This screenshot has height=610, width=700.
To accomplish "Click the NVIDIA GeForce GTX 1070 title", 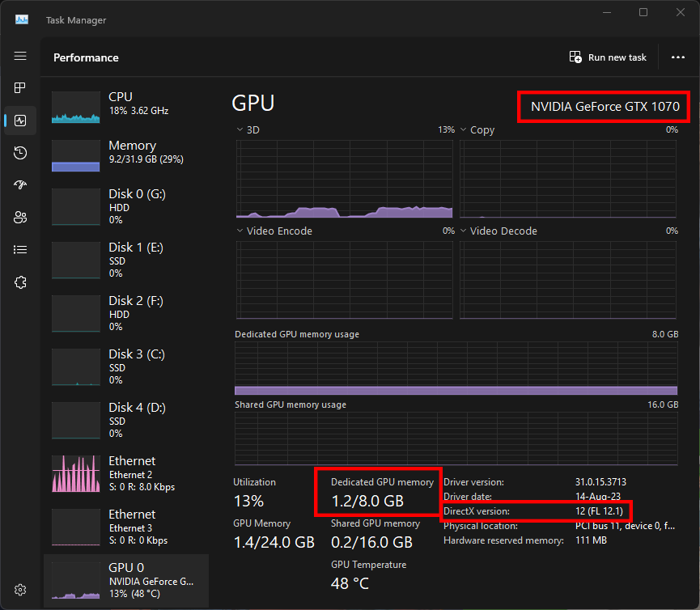I will pos(605,107).
